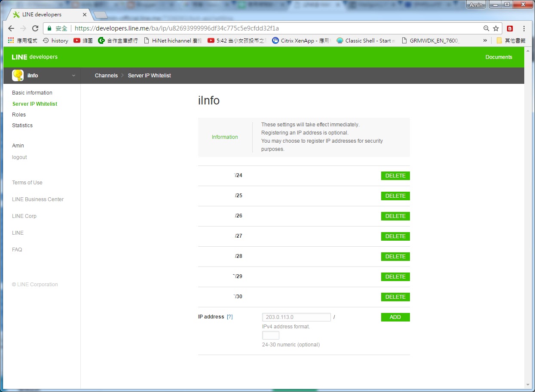Click the green secure padlock icon

pyautogui.click(x=49, y=28)
